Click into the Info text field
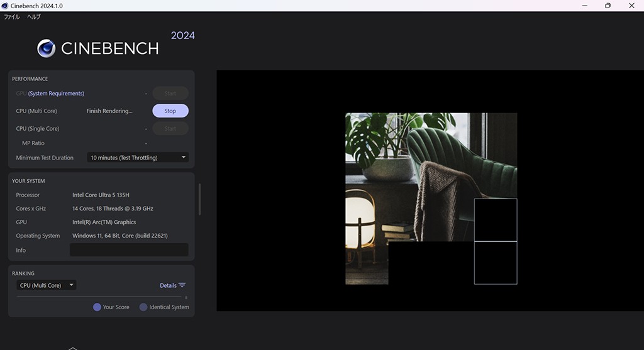 129,250
